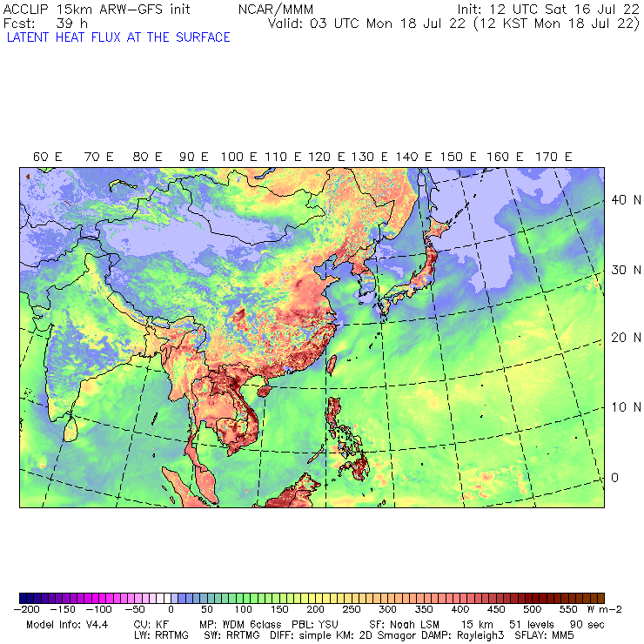Click Taiwan island on the map
The height and width of the screenshot is (644, 644).
331,365
